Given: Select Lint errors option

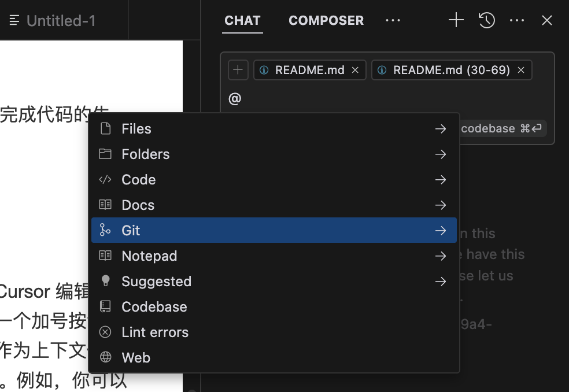Looking at the screenshot, I should tap(274, 332).
